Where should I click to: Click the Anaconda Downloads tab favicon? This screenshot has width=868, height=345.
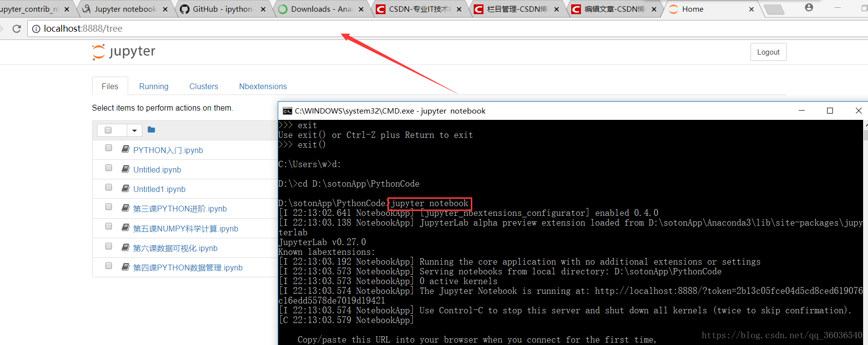283,9
